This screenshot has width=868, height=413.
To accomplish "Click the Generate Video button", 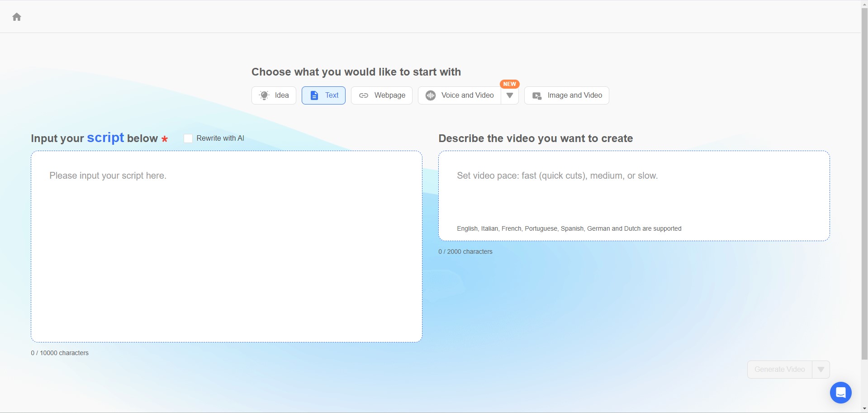I will tap(780, 370).
